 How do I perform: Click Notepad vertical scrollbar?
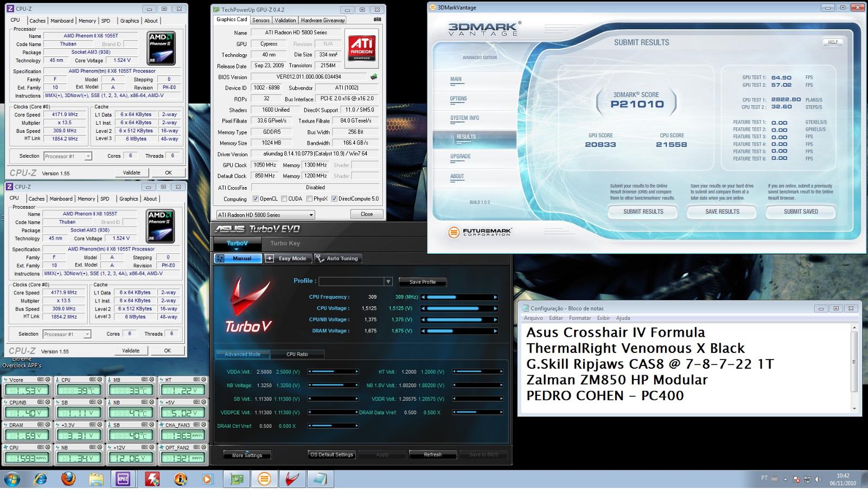pyautogui.click(x=854, y=368)
